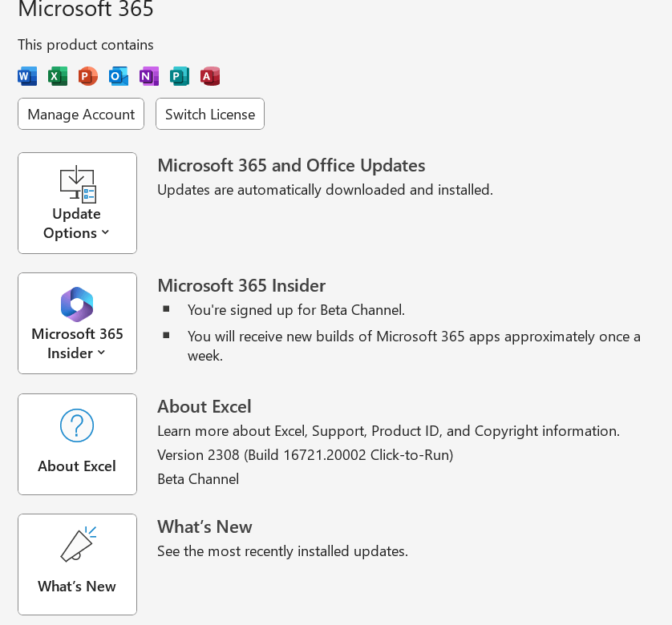Click the Switch License button

click(x=210, y=114)
